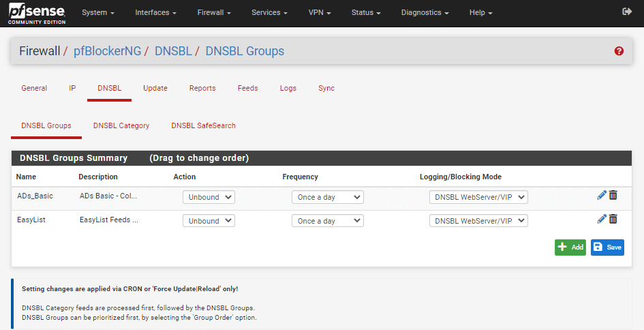644x330 pixels.
Task: Click the green Add button
Action: click(x=570, y=247)
